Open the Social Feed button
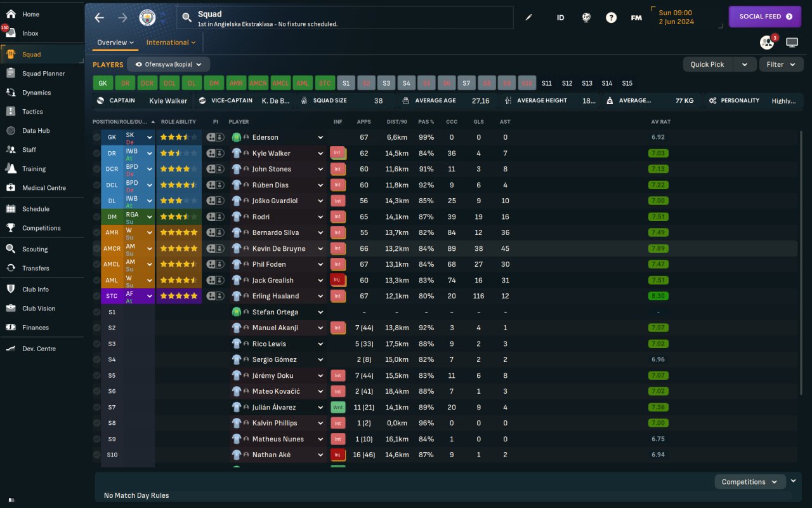This screenshot has width=812, height=508. coord(765,17)
